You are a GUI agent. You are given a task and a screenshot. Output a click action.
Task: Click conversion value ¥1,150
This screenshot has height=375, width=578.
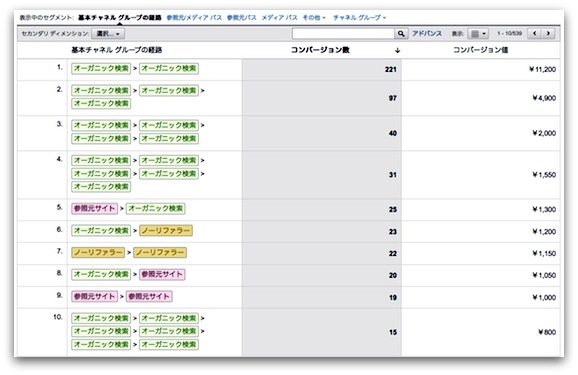click(544, 253)
